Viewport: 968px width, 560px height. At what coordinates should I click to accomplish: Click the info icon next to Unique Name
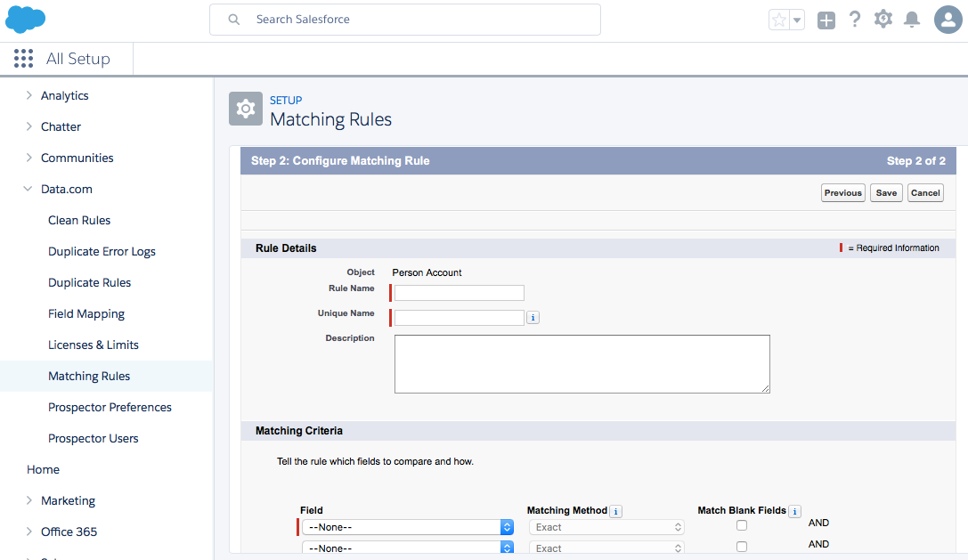[x=533, y=317]
